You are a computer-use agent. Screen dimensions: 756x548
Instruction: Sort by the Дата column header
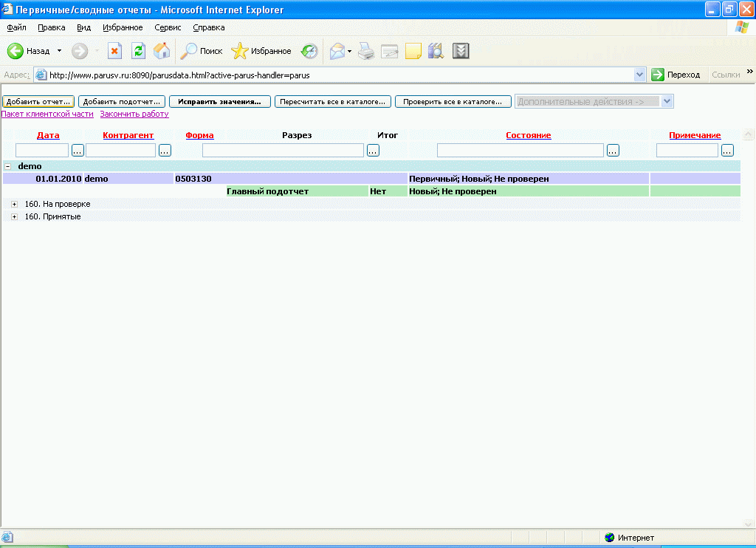tap(48, 136)
